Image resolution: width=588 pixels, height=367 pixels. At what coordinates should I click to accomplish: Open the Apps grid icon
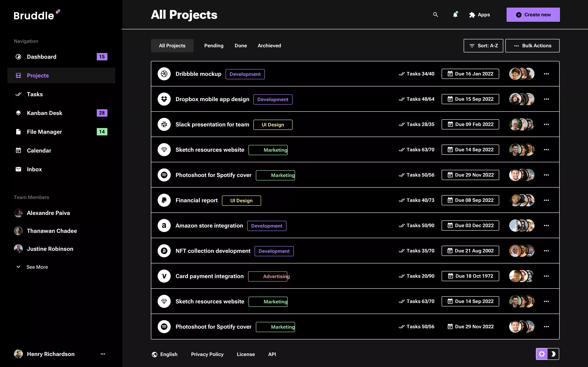(472, 14)
